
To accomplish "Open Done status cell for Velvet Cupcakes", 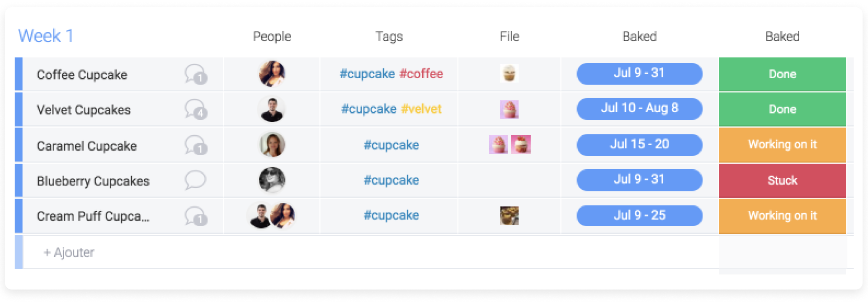I will coord(782,109).
